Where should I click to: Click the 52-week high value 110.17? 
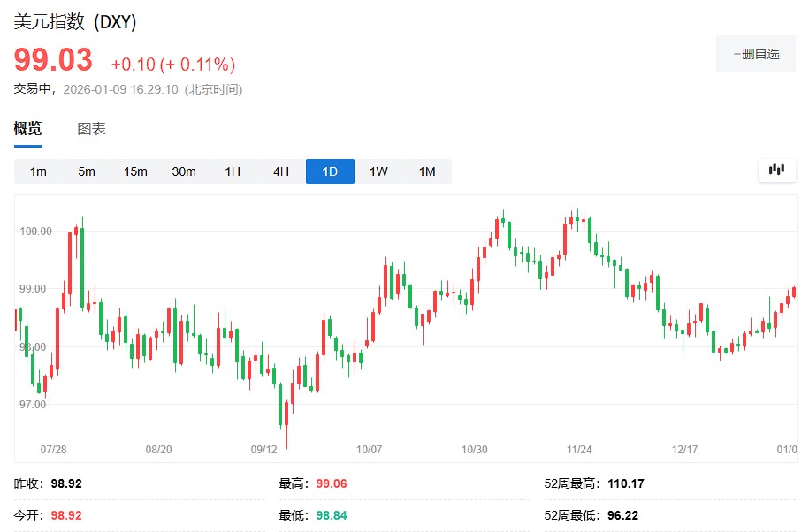coord(626,483)
